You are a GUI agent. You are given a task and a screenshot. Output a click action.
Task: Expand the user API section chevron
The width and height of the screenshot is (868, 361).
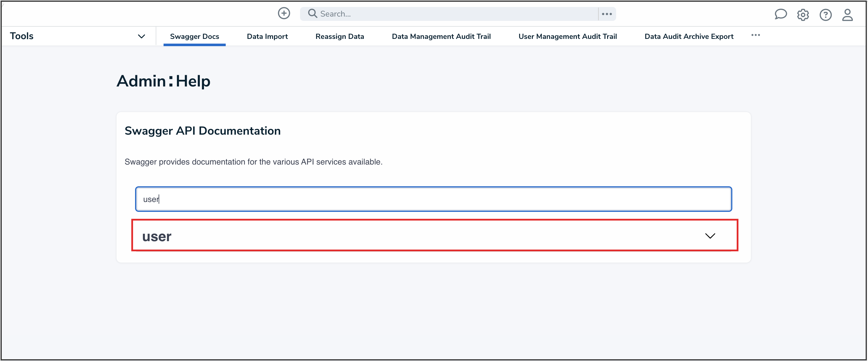point(710,236)
